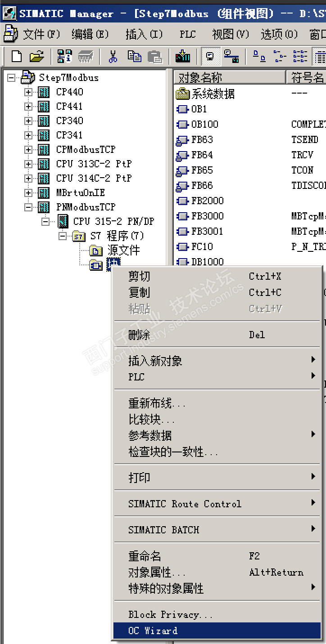Click the Copy toolbar icon

[x=134, y=57]
